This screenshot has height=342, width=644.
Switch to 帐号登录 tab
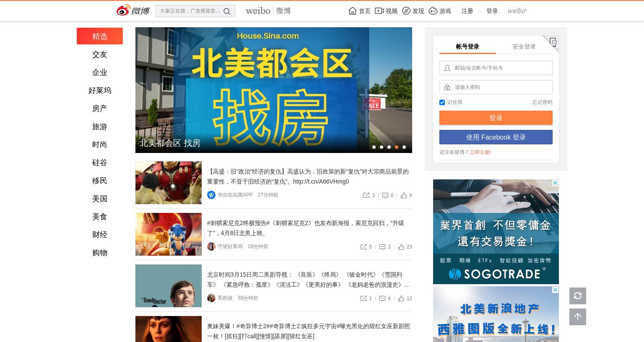tap(467, 47)
